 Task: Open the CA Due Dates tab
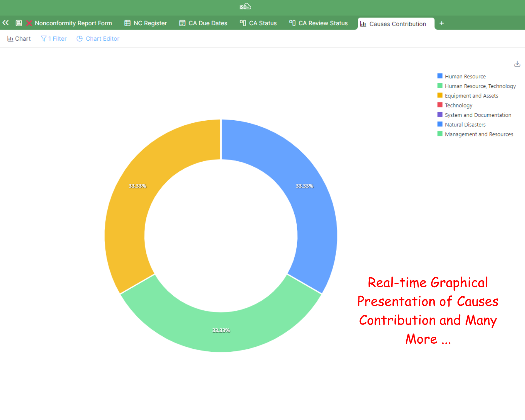click(x=203, y=23)
